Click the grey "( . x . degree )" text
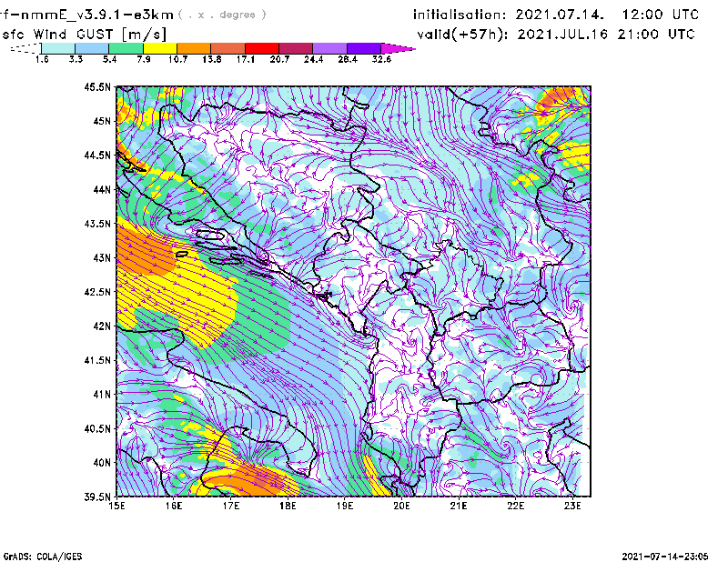728x562 pixels. tap(222, 15)
